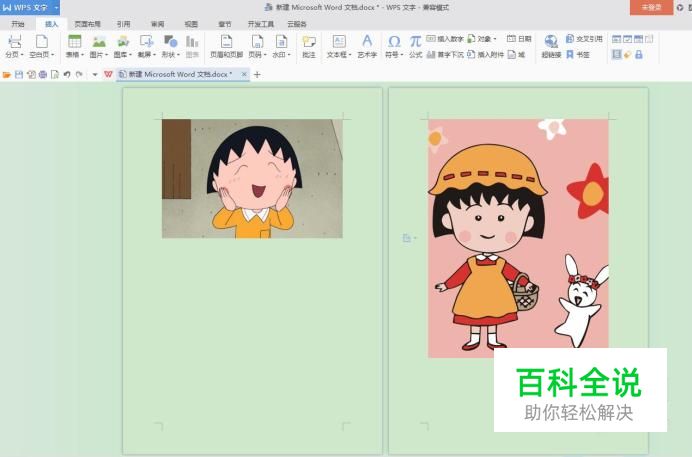Click the 分页 page break icon
Screen dimensions: 692x457
[15, 42]
